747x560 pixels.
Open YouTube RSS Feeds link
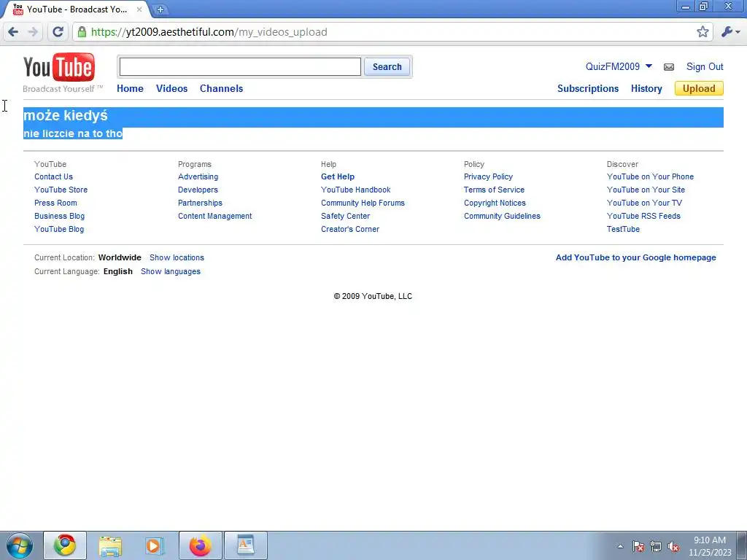[643, 216]
